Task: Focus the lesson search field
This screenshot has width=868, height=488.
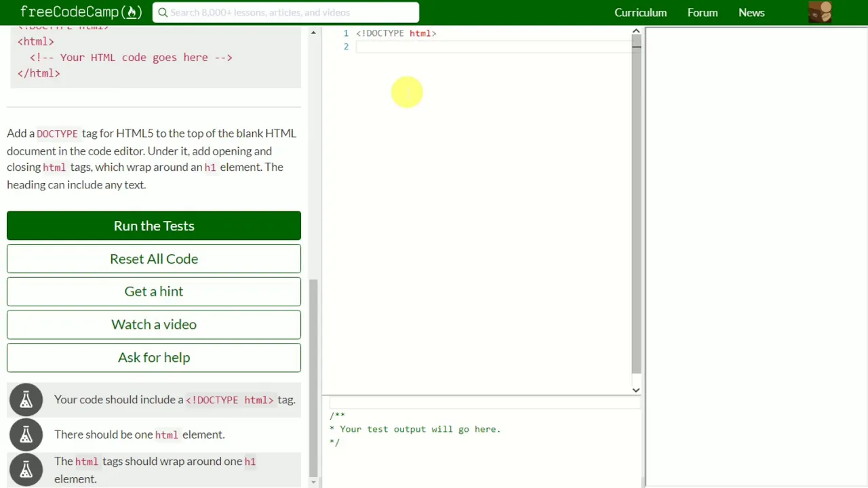Action: [285, 12]
